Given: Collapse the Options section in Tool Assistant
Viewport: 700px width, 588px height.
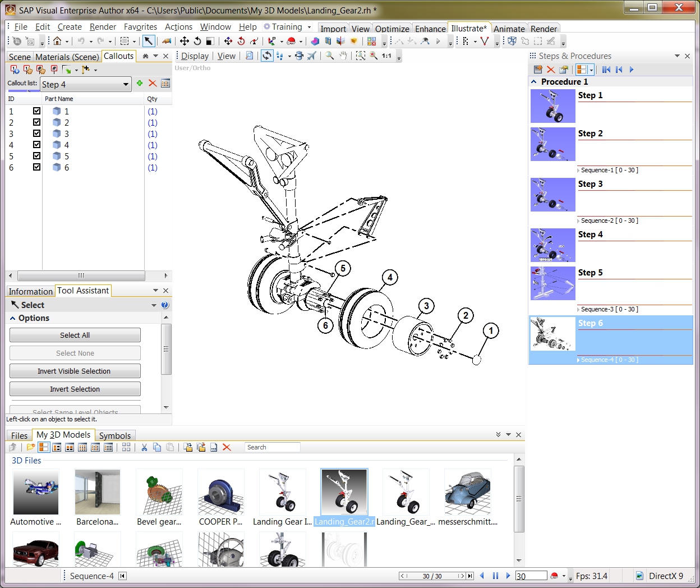Looking at the screenshot, I should pos(13,318).
